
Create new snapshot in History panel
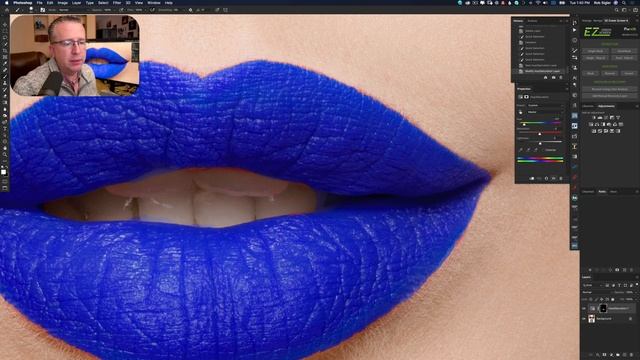553,78
